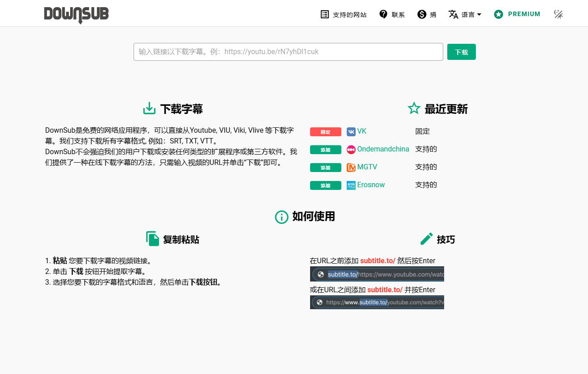This screenshot has width=588, height=374.
Task: Click the info icon beside 如何使用
Action: pos(281,217)
